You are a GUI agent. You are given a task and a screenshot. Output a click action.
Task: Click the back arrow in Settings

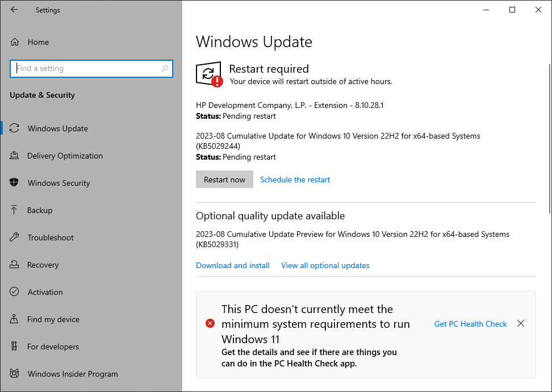tap(14, 10)
